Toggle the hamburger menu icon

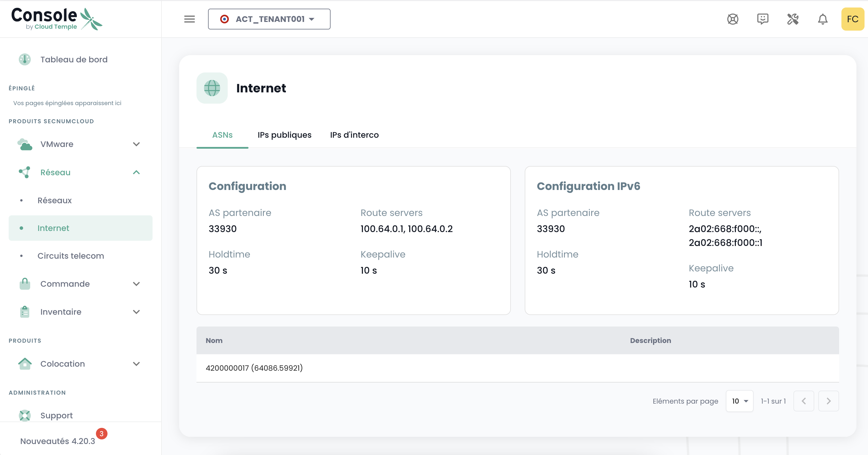189,19
